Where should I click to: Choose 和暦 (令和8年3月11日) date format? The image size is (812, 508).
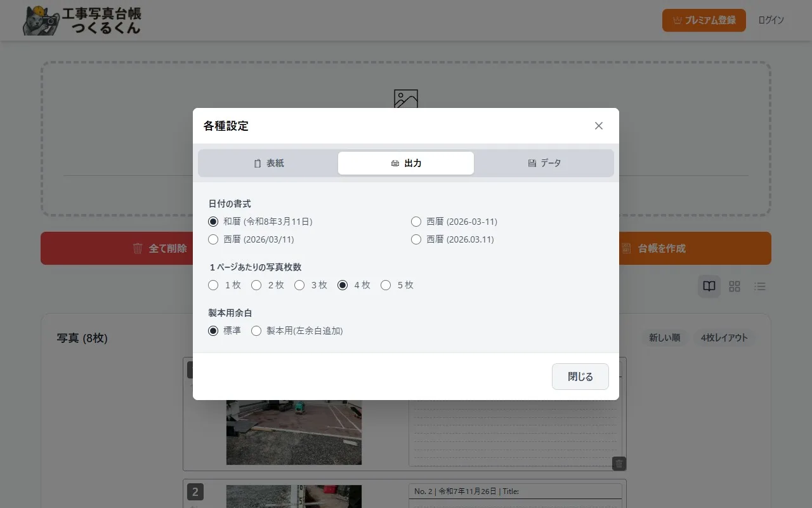click(x=214, y=222)
